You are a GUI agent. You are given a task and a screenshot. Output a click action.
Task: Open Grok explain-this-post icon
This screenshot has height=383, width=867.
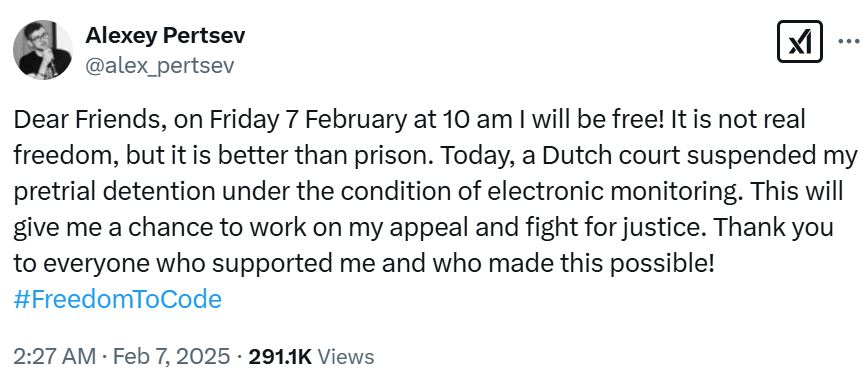click(x=800, y=41)
